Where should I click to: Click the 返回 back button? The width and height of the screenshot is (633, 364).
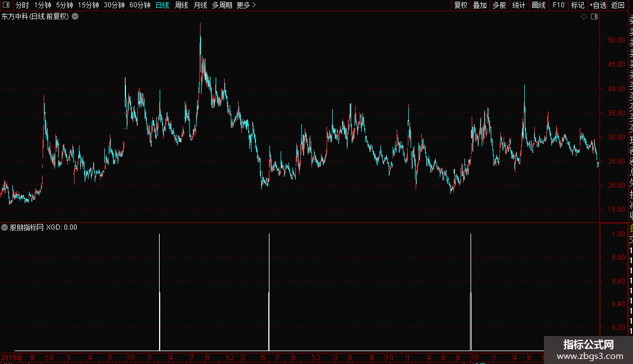click(x=618, y=5)
